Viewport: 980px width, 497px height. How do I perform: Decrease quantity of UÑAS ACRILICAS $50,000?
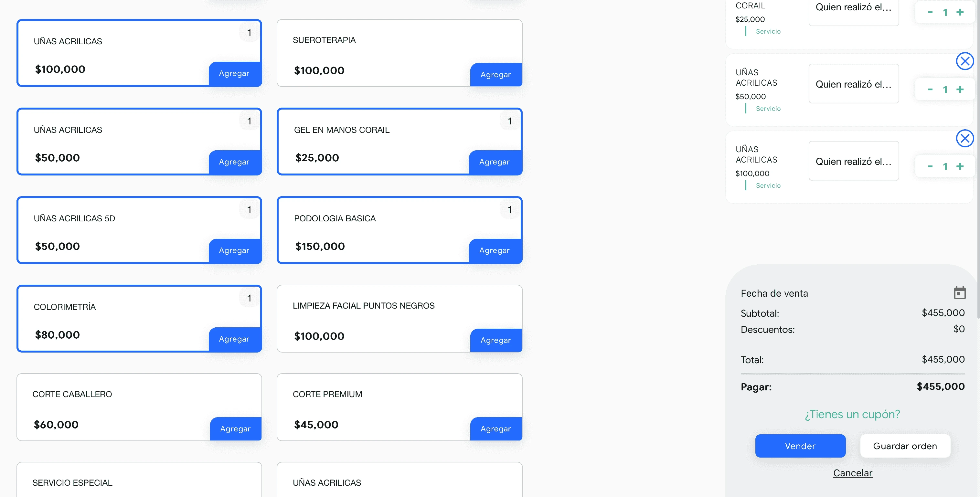tap(930, 90)
